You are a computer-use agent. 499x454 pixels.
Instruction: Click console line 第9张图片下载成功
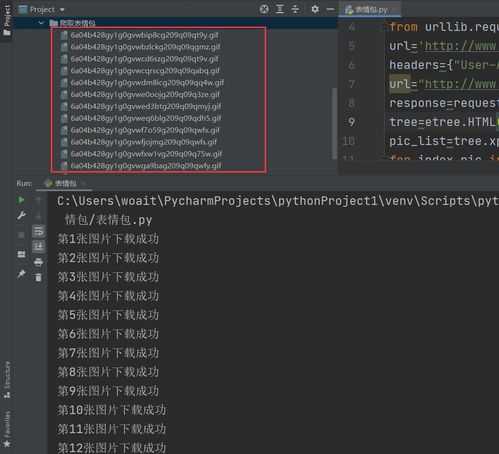pyautogui.click(x=108, y=391)
